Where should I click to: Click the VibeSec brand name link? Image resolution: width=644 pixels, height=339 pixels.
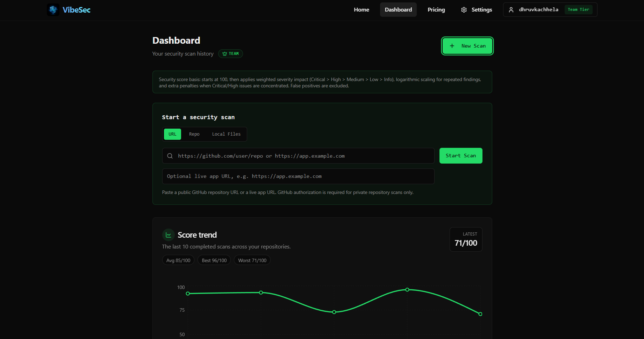point(77,10)
